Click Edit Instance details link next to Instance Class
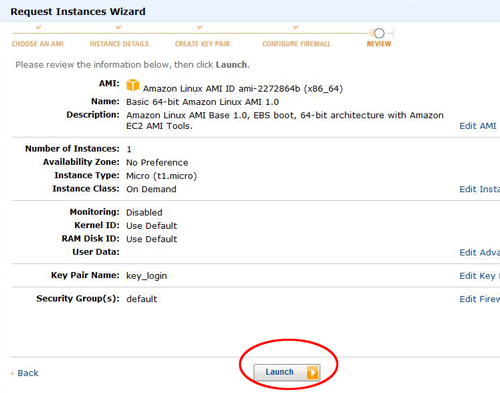 click(480, 189)
